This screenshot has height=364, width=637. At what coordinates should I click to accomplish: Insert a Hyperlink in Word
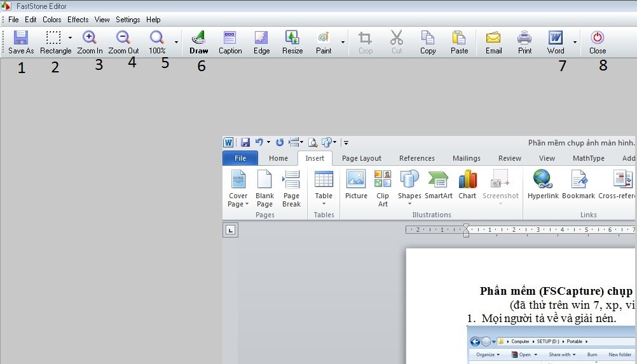click(543, 185)
